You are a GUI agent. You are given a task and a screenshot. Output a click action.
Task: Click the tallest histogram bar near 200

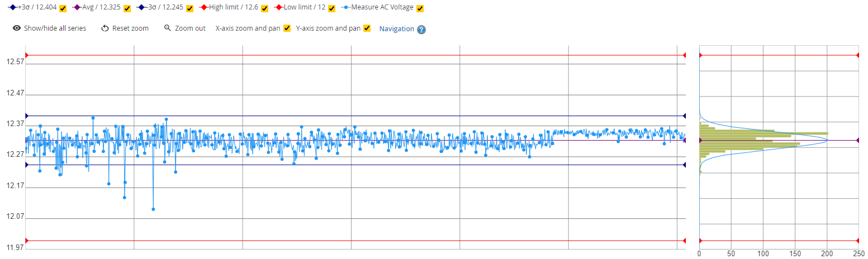pos(763,133)
